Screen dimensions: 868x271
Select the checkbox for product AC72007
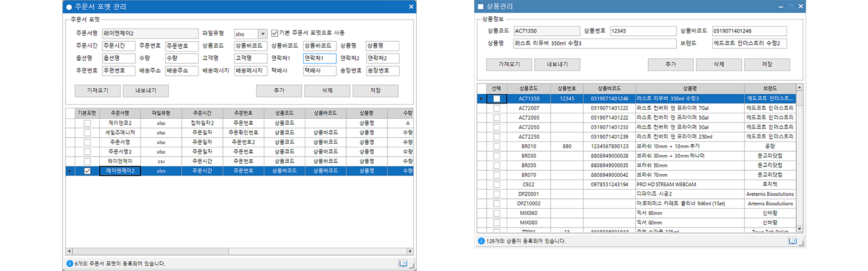[x=496, y=108]
